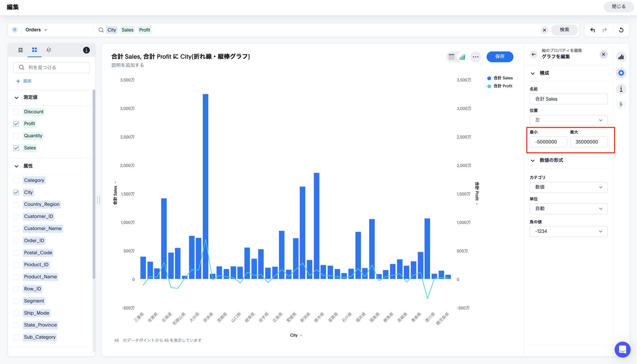637x364 pixels.
Task: Open the chat support bubble
Action: (622, 349)
